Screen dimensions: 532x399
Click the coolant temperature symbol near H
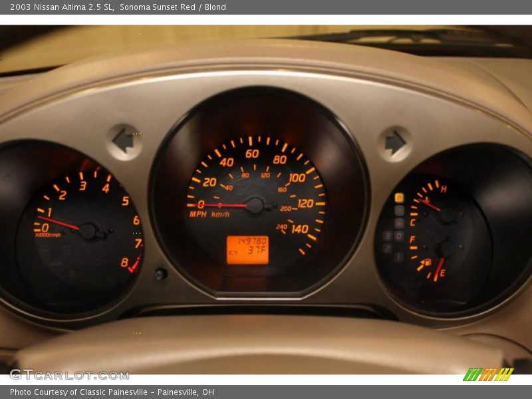[426, 200]
